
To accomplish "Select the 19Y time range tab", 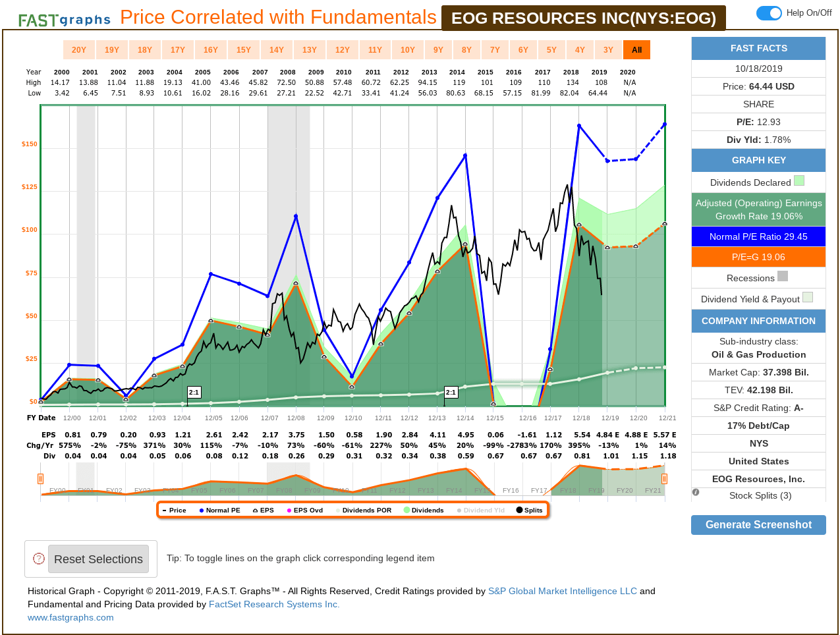I will click(x=112, y=50).
